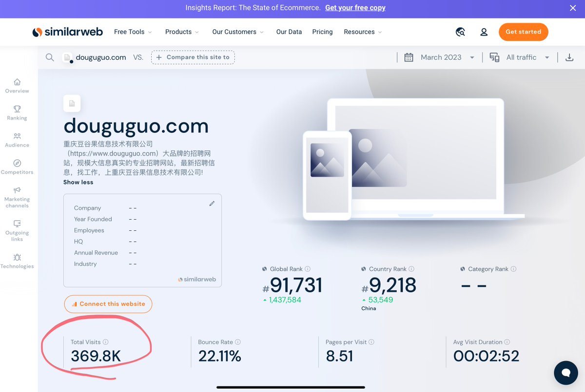Click the China country label

(x=369, y=308)
